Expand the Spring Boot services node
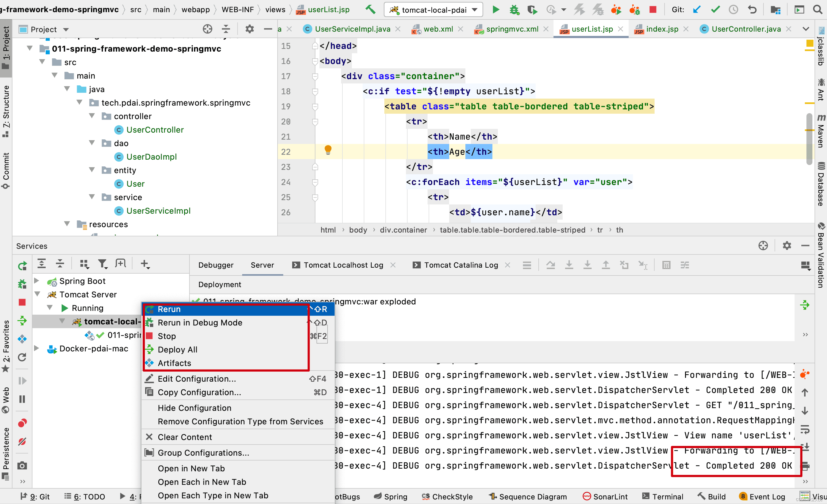The image size is (827, 504). point(37,281)
